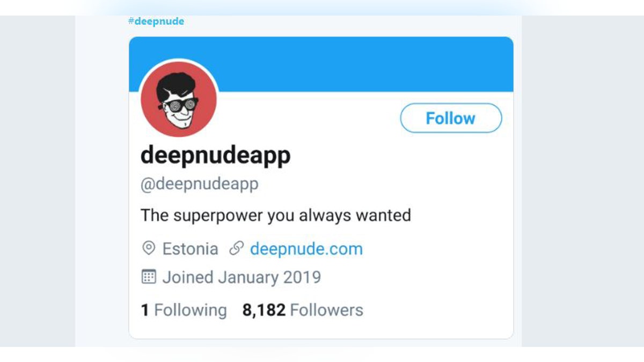Click the Follow button
The width and height of the screenshot is (644, 362).
(451, 118)
